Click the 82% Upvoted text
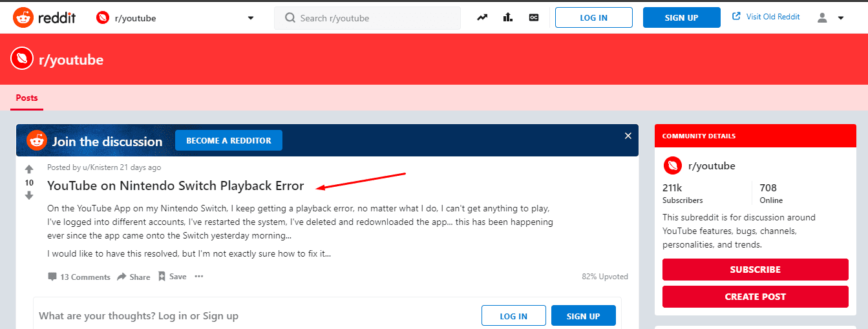868x329 pixels. [605, 276]
